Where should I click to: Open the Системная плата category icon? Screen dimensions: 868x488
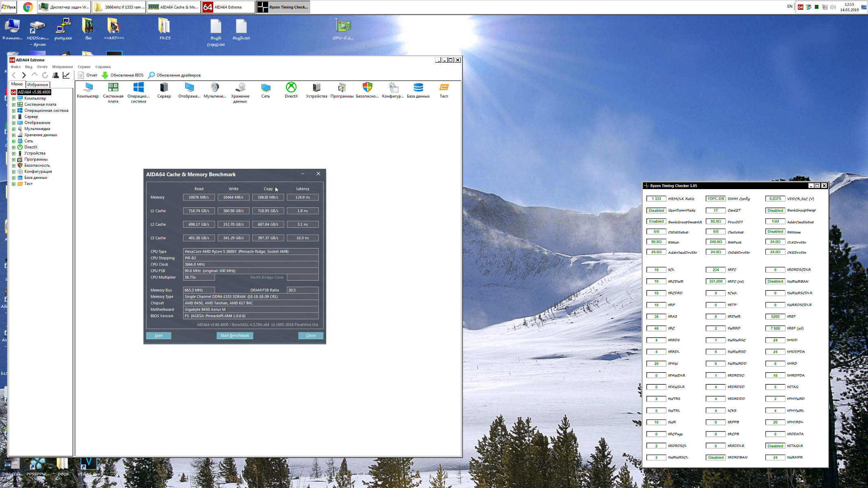113,88
